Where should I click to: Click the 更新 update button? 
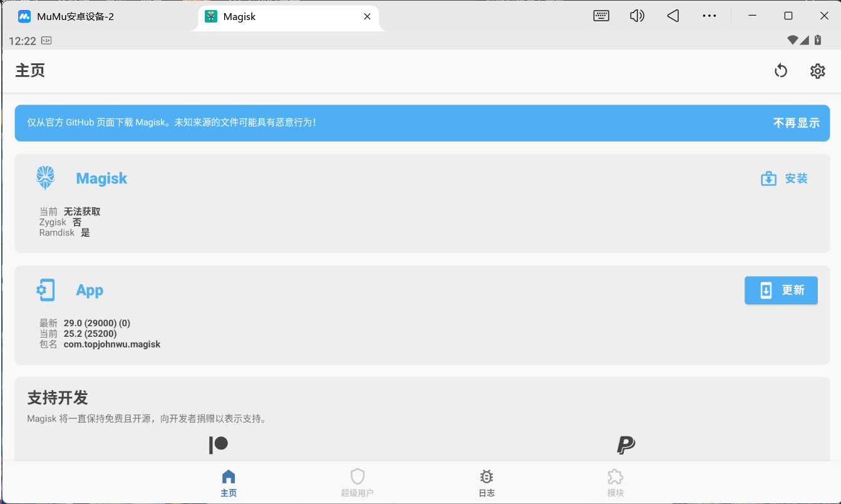pyautogui.click(x=781, y=290)
